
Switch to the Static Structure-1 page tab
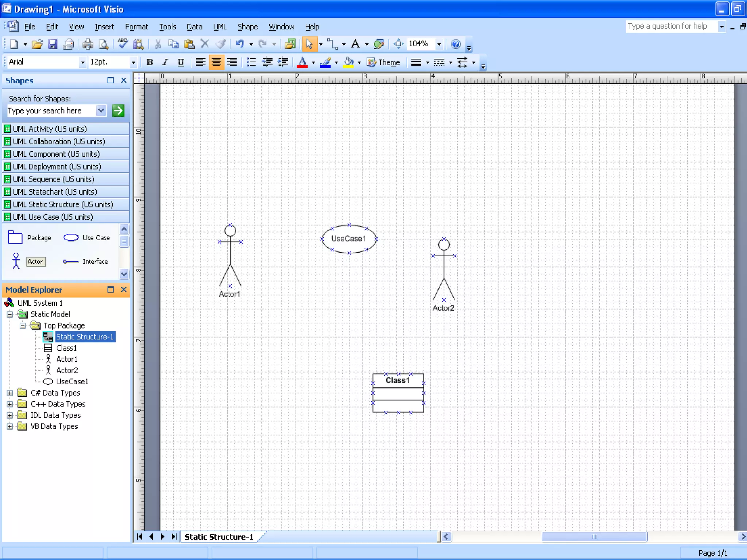tap(219, 537)
